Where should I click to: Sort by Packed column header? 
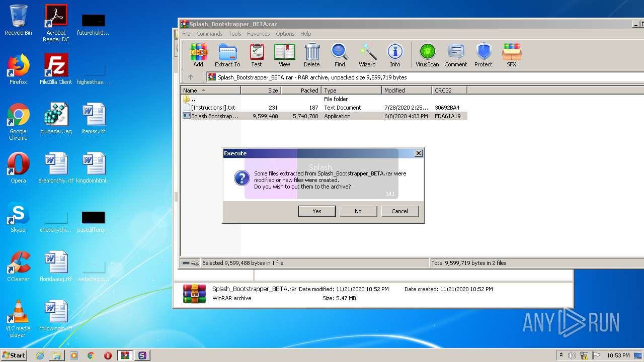coord(301,90)
